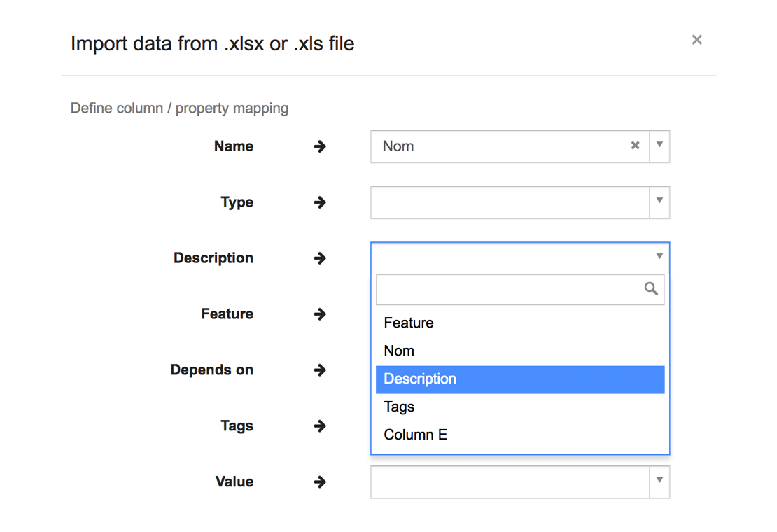The height and width of the screenshot is (532, 777).
Task: Close the import data dialog
Action: point(696,40)
